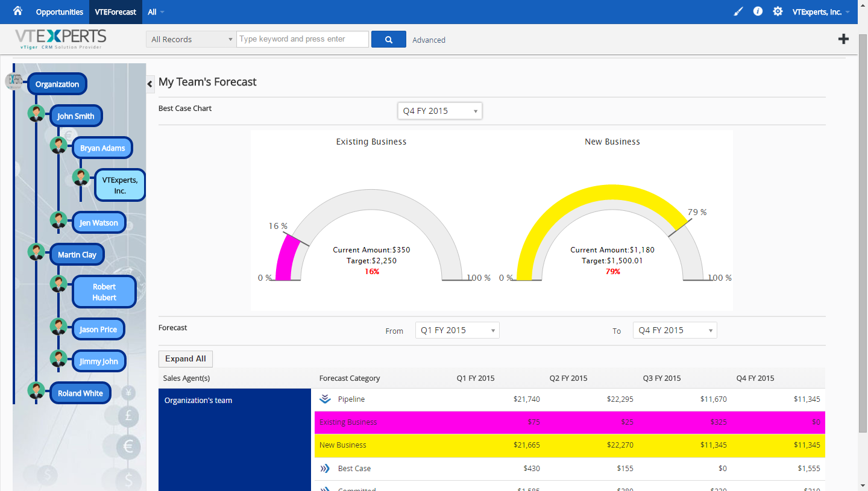Click the Q1 FY 2015 column header
The image size is (868, 491).
[x=476, y=378]
